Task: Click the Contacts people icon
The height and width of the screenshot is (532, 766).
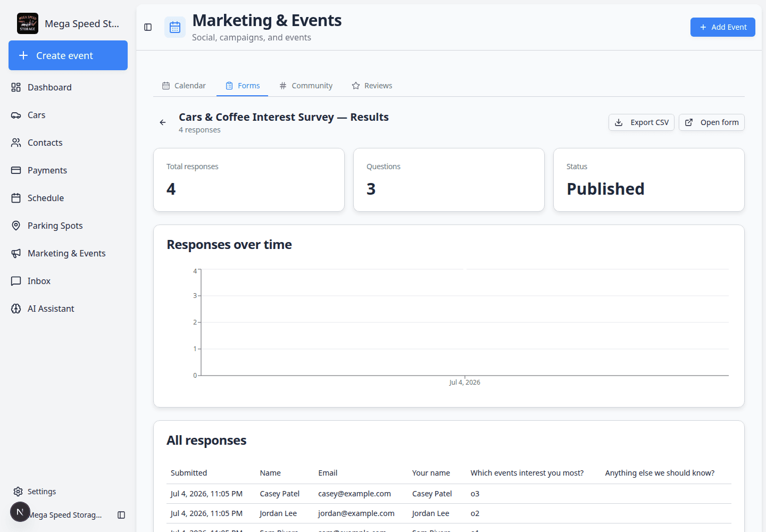Action: [16, 143]
